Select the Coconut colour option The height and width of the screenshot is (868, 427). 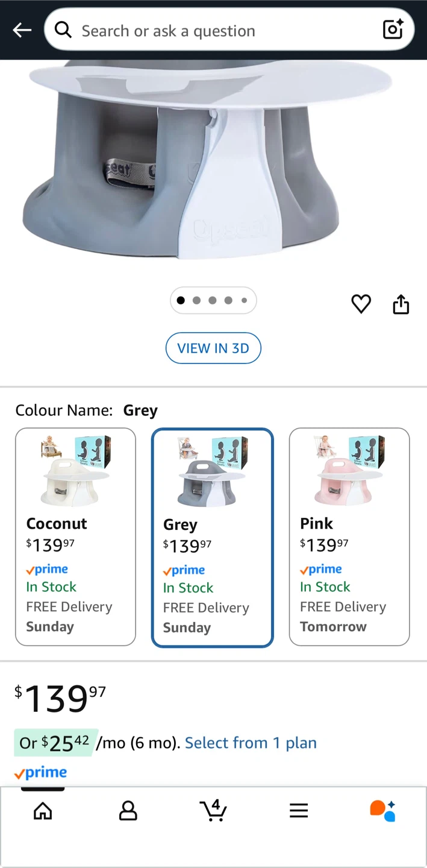click(75, 536)
